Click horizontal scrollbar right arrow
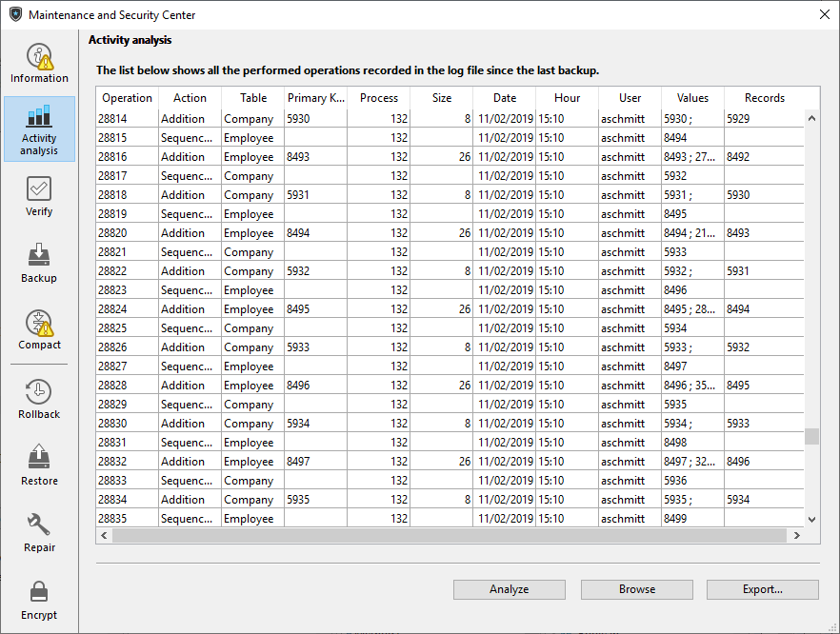This screenshot has height=634, width=840. [x=795, y=536]
